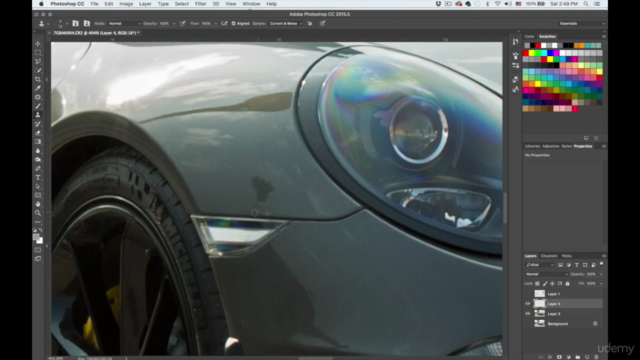Select the Rectangle shape tool

coord(38,195)
